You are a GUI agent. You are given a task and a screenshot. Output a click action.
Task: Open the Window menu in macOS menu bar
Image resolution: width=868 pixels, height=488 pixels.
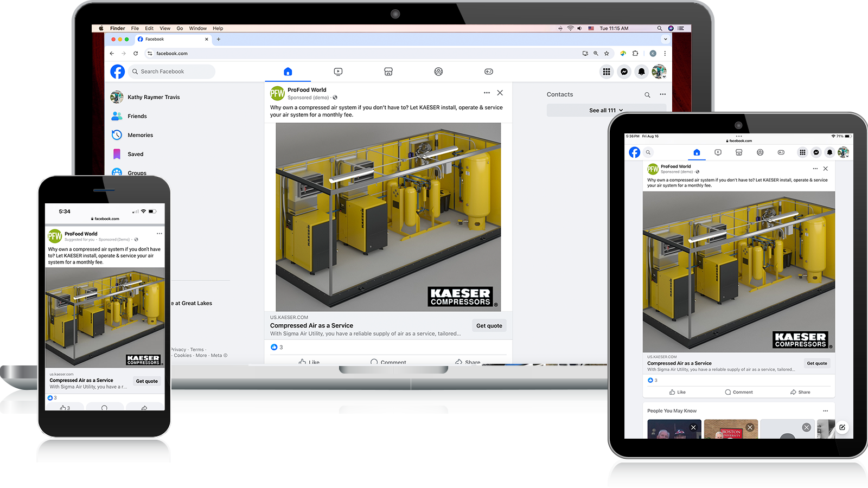pyautogui.click(x=197, y=28)
